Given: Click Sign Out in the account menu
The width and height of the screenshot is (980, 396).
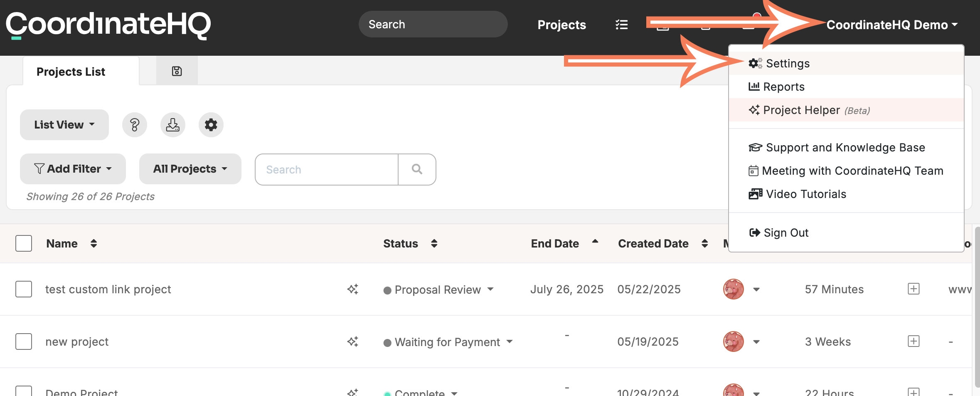Looking at the screenshot, I should point(846,233).
